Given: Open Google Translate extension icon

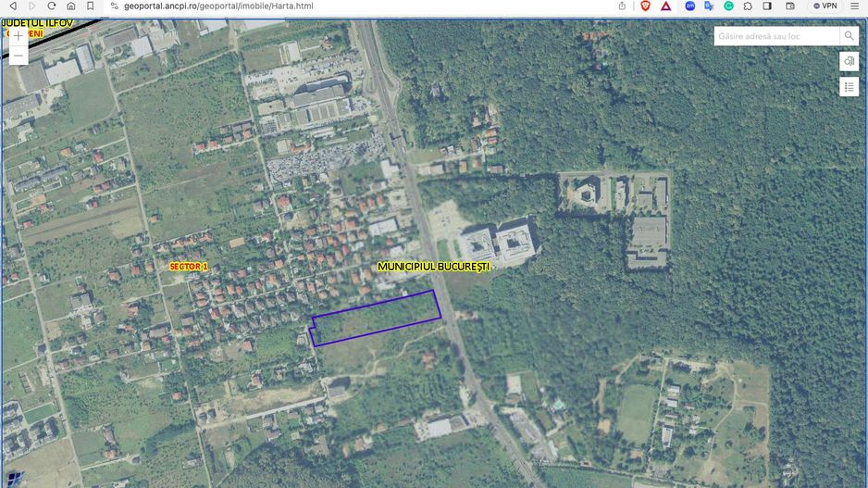Looking at the screenshot, I should [x=709, y=6].
